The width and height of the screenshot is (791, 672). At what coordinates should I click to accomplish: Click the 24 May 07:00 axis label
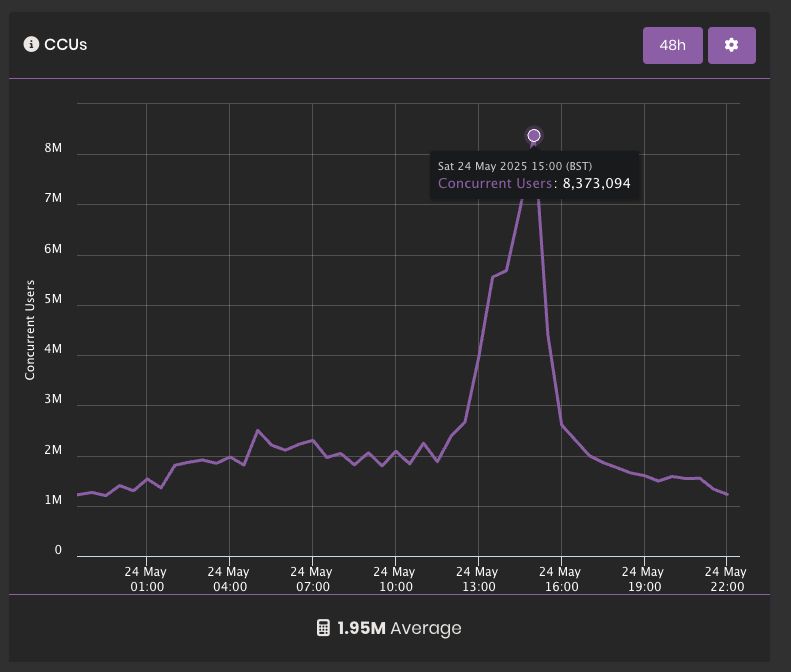312,579
